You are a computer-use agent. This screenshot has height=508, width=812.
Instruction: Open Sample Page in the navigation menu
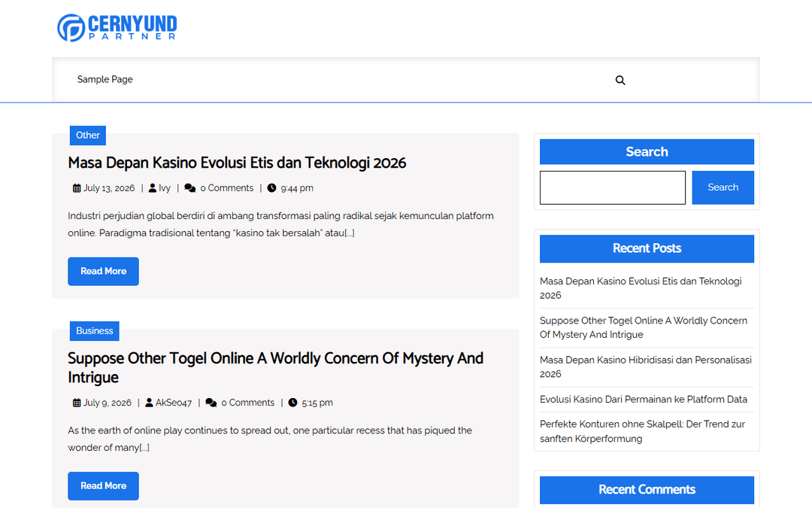coord(105,79)
